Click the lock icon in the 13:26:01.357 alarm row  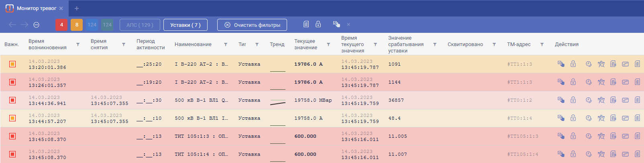pyautogui.click(x=573, y=82)
